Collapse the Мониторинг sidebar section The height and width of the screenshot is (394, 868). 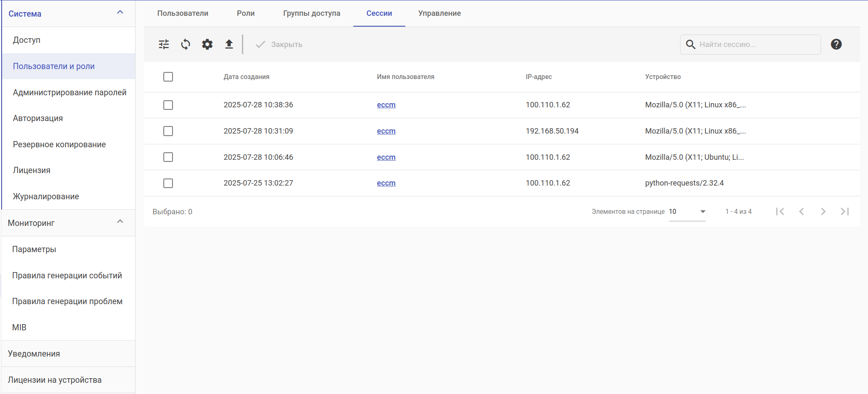[120, 222]
